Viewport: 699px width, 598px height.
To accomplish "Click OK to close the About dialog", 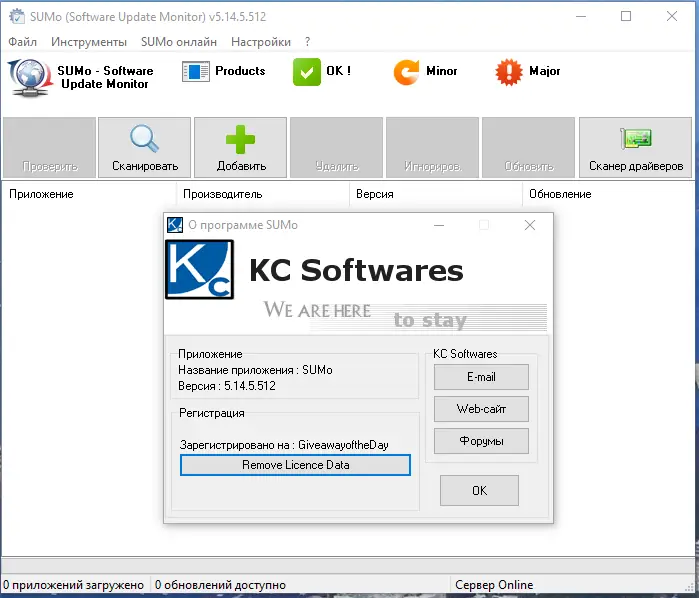I will pos(479,491).
